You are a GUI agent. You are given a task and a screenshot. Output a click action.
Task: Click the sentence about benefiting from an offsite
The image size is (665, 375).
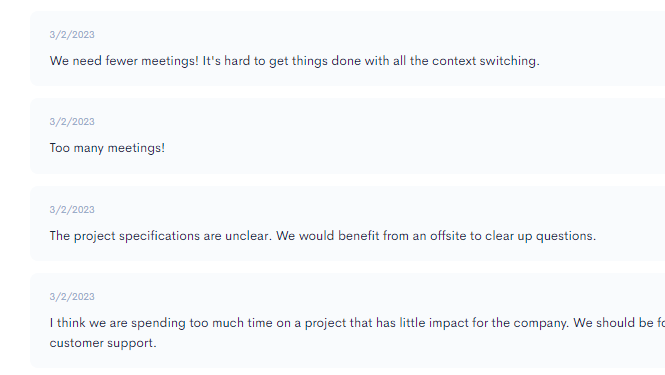(436, 236)
